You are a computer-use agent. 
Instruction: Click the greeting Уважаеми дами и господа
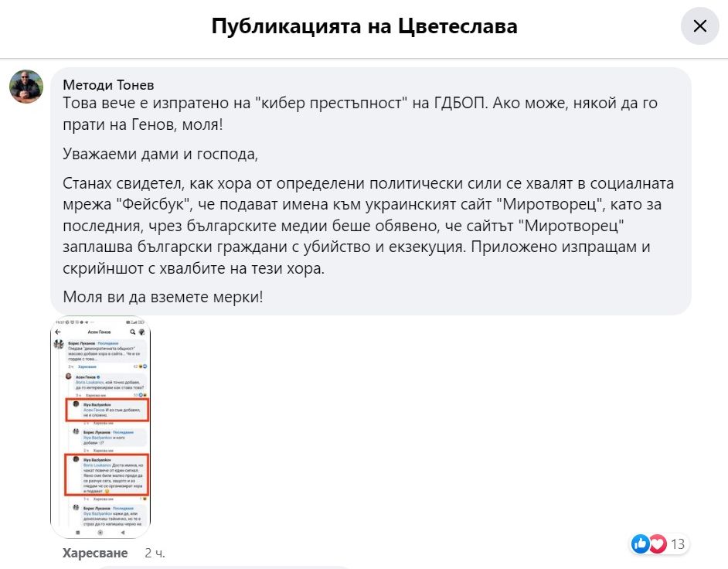(160, 154)
